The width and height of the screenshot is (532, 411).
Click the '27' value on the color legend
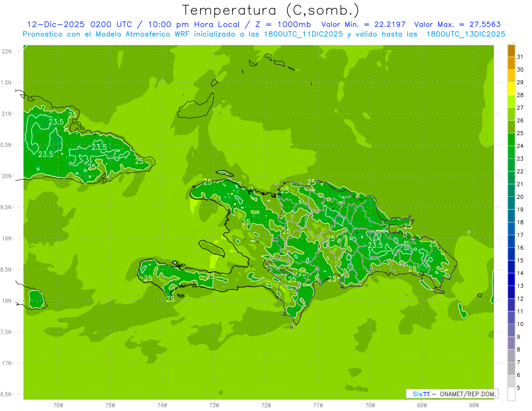(520, 108)
